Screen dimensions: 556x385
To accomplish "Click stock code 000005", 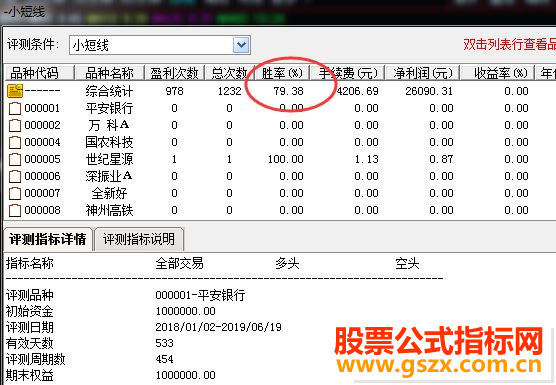I will (43, 159).
